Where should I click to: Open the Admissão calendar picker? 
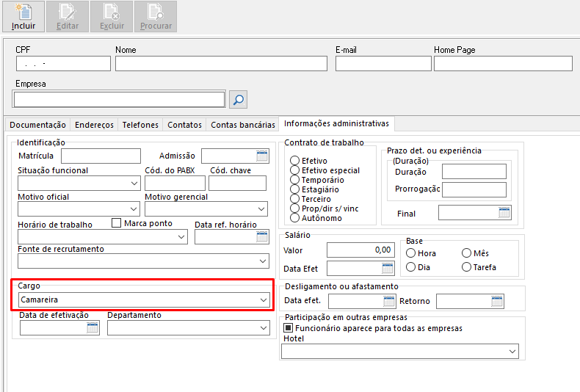[262, 156]
